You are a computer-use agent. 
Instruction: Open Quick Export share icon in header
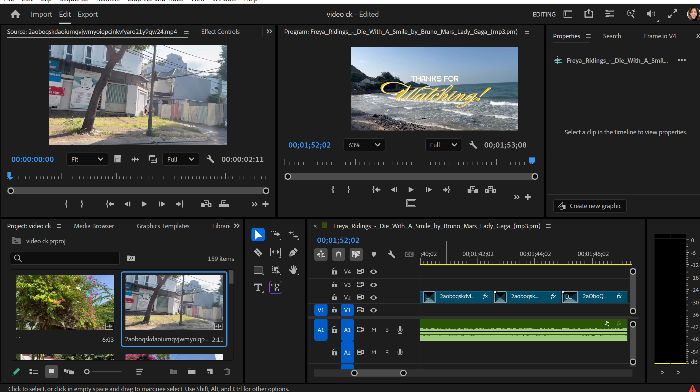(x=589, y=14)
